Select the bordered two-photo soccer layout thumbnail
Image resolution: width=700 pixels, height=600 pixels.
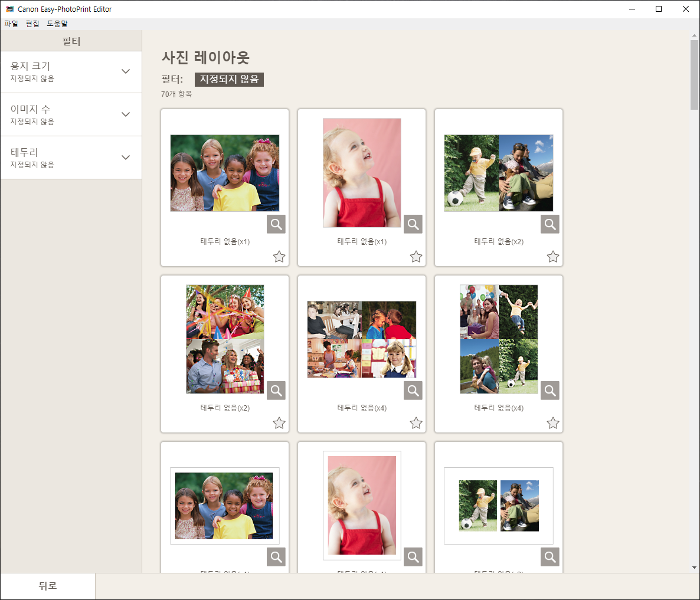499,506
